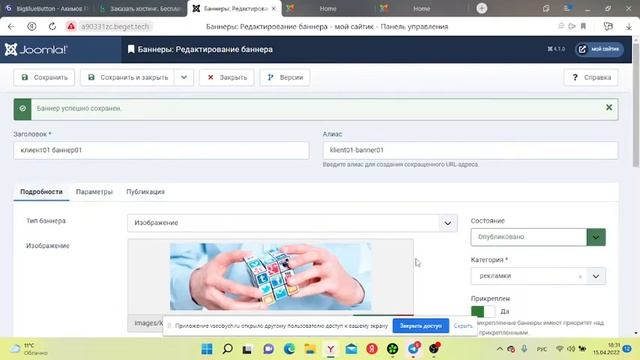This screenshot has width=640, height=360.
Task: Show hidden system tray icons
Action: [500, 349]
